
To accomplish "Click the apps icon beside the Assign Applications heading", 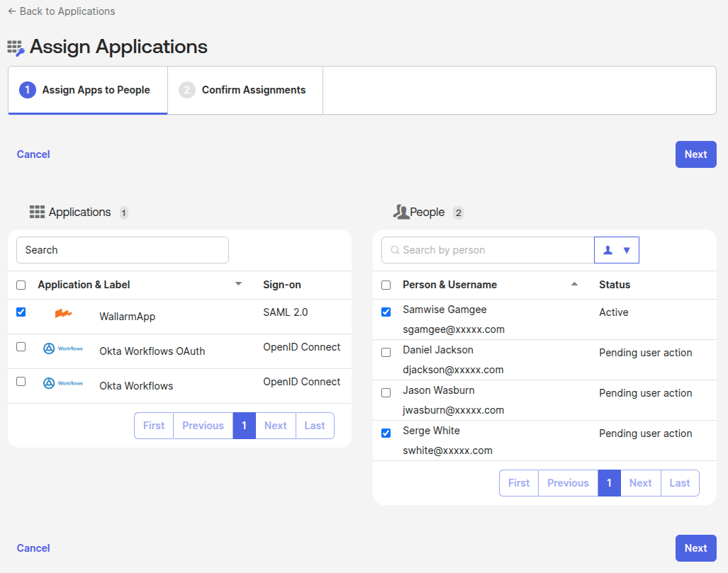I will point(16,47).
